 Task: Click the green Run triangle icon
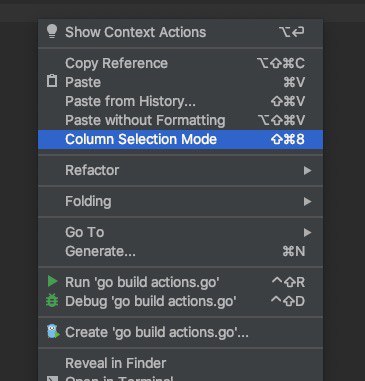pos(52,281)
